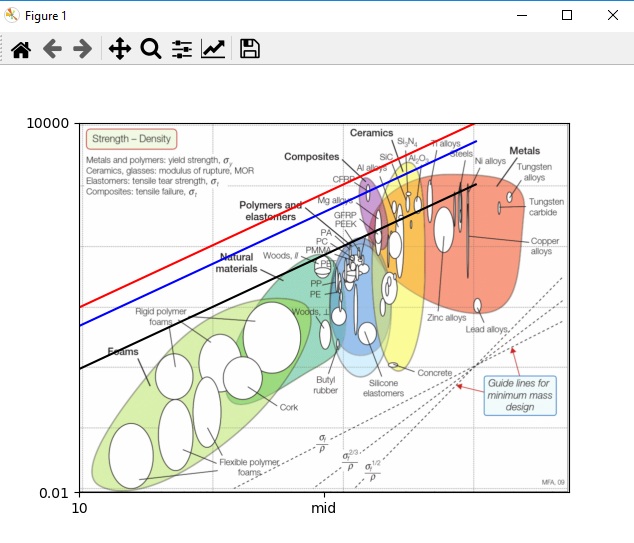The height and width of the screenshot is (543, 634).
Task: Select the Zoom to rectangle magnifier
Action: pyautogui.click(x=151, y=49)
